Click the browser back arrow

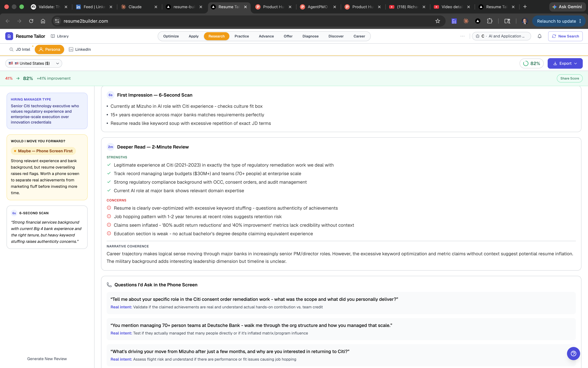[x=8, y=21]
